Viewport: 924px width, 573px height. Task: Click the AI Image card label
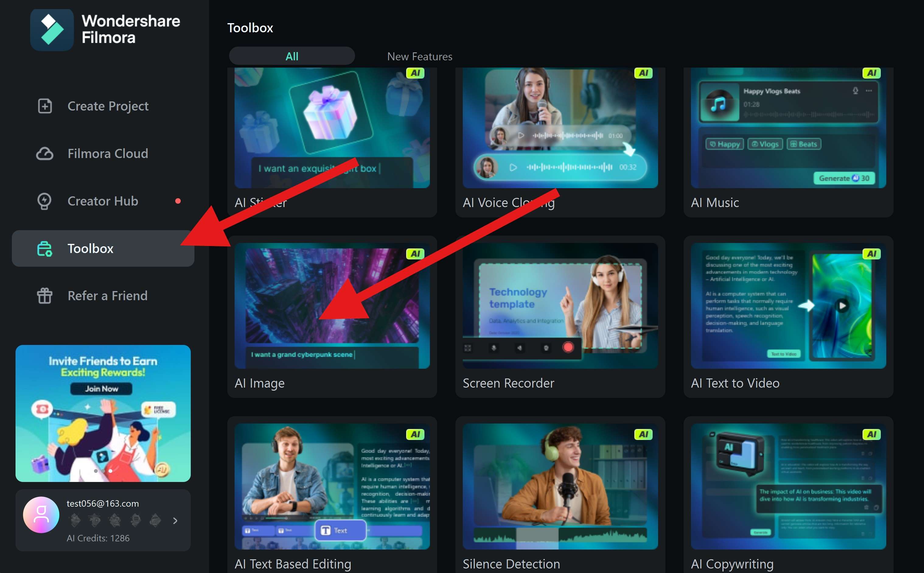pos(260,384)
